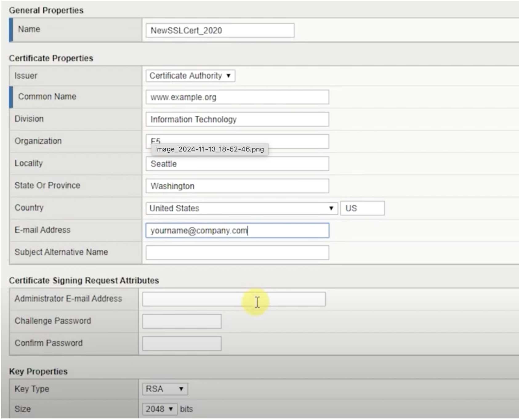Click the country code US field
This screenshot has width=519, height=420.
coord(362,208)
